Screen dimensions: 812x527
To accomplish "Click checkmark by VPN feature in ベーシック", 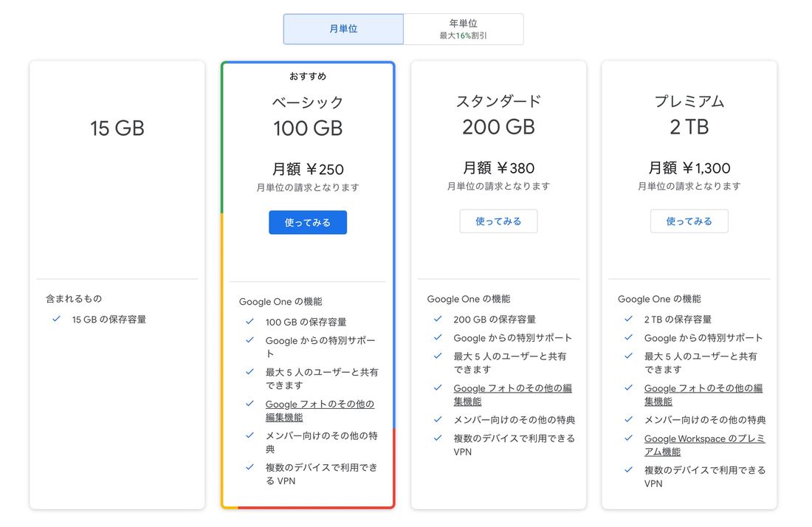I will (250, 467).
